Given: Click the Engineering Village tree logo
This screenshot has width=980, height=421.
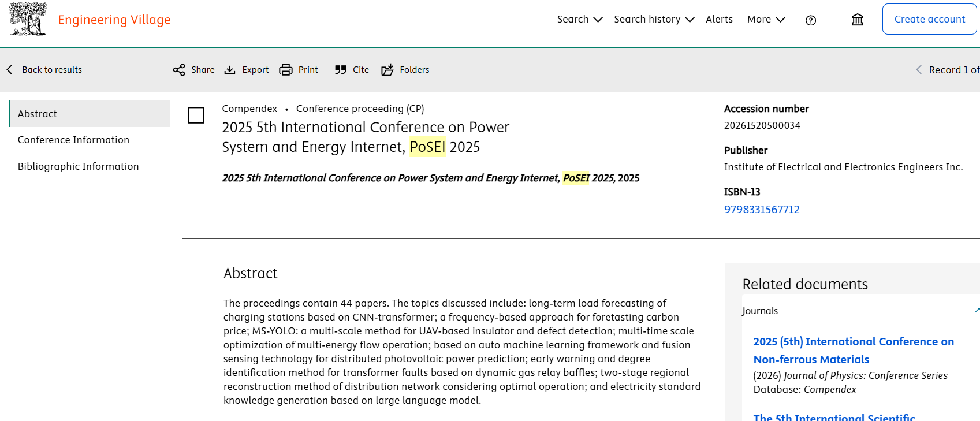Looking at the screenshot, I should point(28,19).
